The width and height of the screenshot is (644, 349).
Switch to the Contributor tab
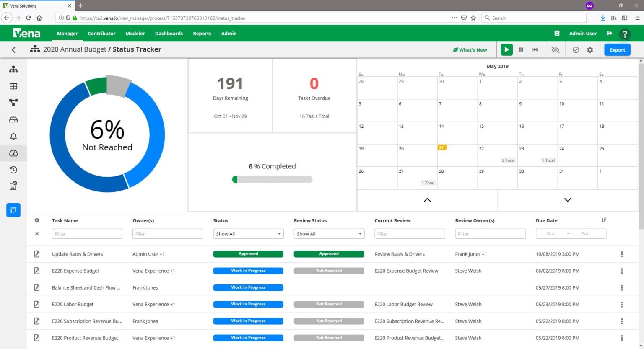click(101, 33)
